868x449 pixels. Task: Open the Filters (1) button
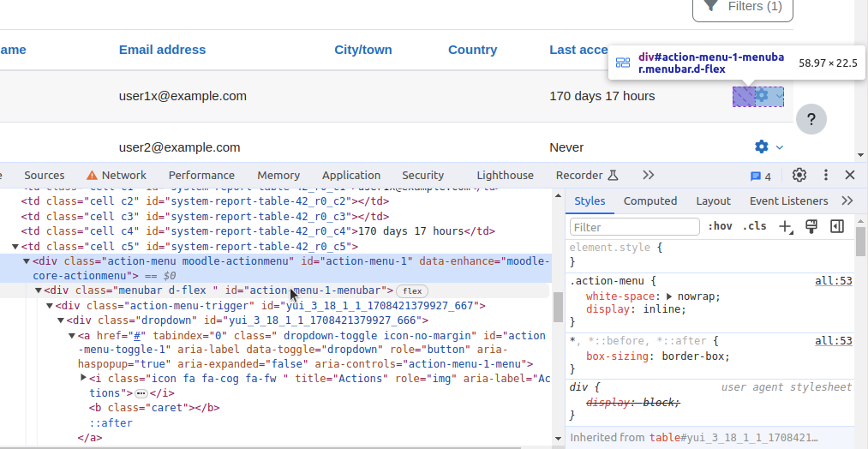coord(742,7)
